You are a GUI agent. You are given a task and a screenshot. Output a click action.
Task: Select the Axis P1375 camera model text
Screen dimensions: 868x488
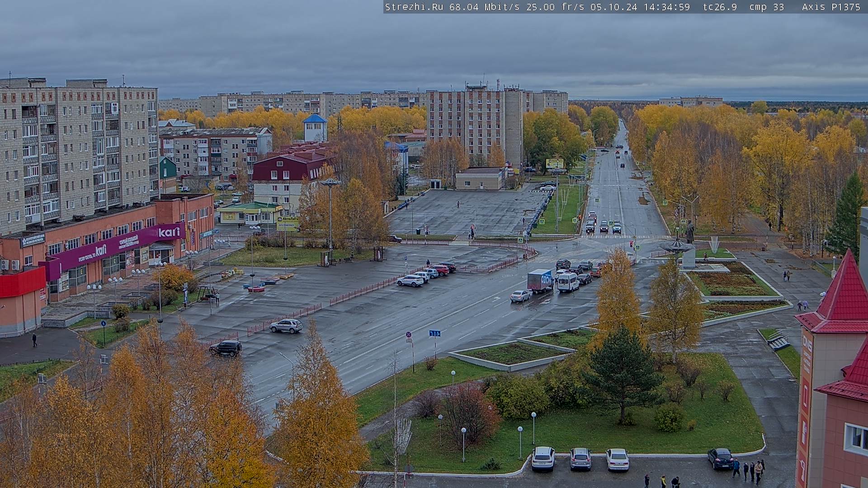[831, 7]
